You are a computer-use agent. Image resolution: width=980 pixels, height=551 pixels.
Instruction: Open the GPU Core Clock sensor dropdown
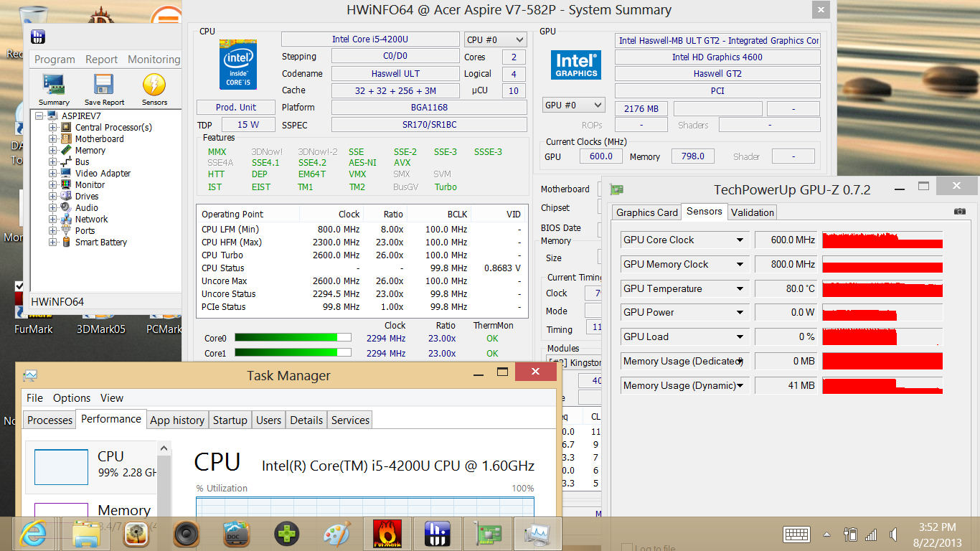coord(740,240)
